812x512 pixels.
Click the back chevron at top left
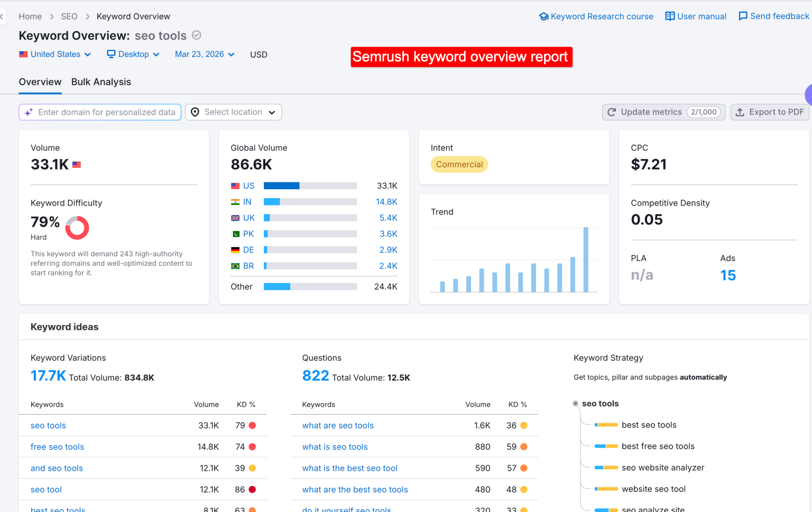pyautogui.click(x=3, y=16)
